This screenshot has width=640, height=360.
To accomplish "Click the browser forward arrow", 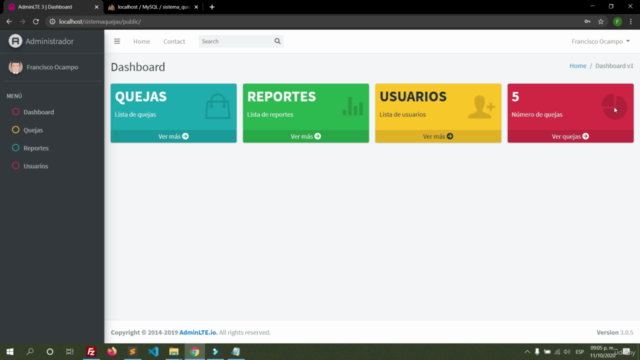I will coord(22,22).
